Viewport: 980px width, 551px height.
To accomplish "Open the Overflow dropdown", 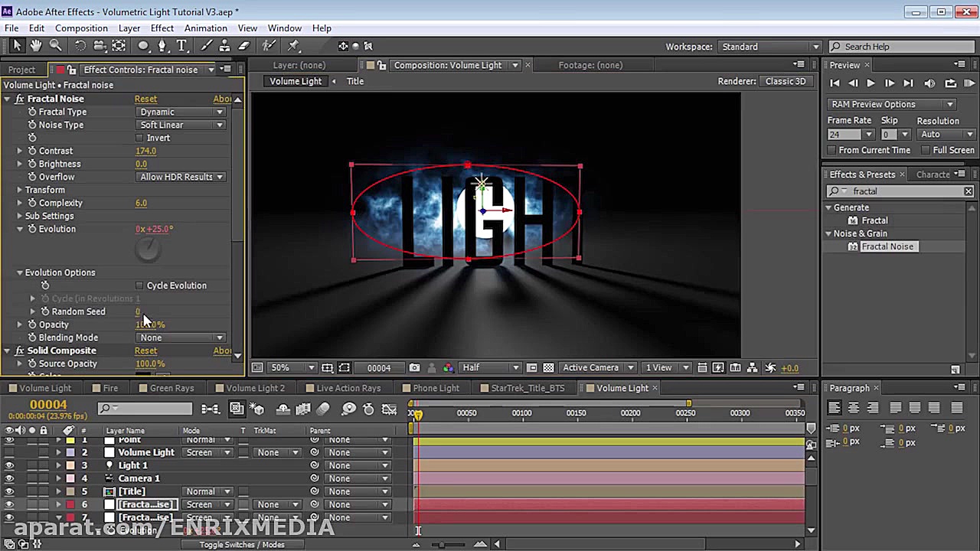I will click(181, 177).
